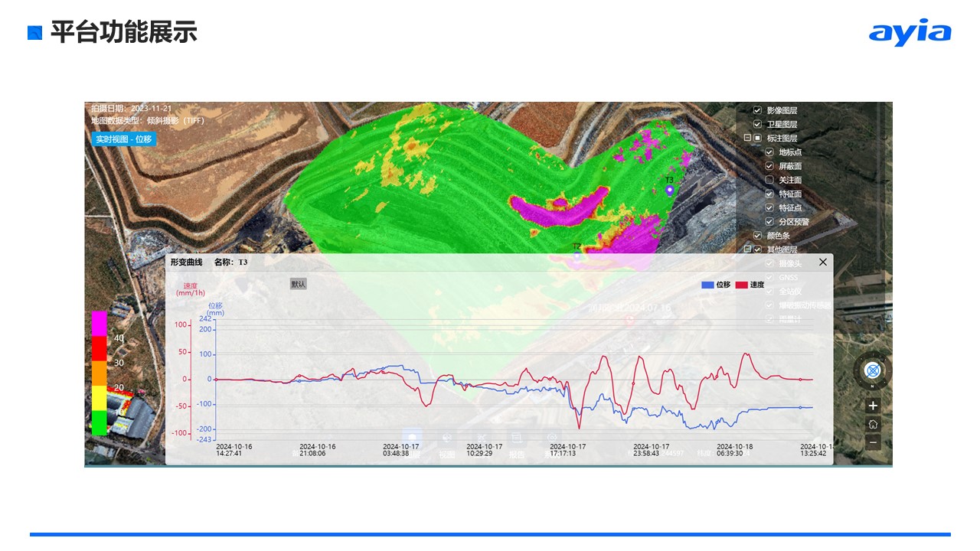Collapse the 标注图层 tree node

pos(746,139)
